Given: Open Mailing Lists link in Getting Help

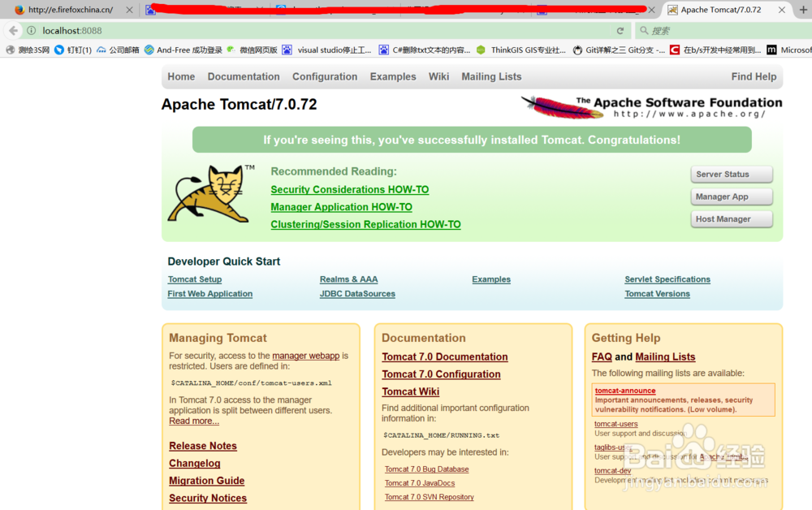Looking at the screenshot, I should [x=666, y=357].
